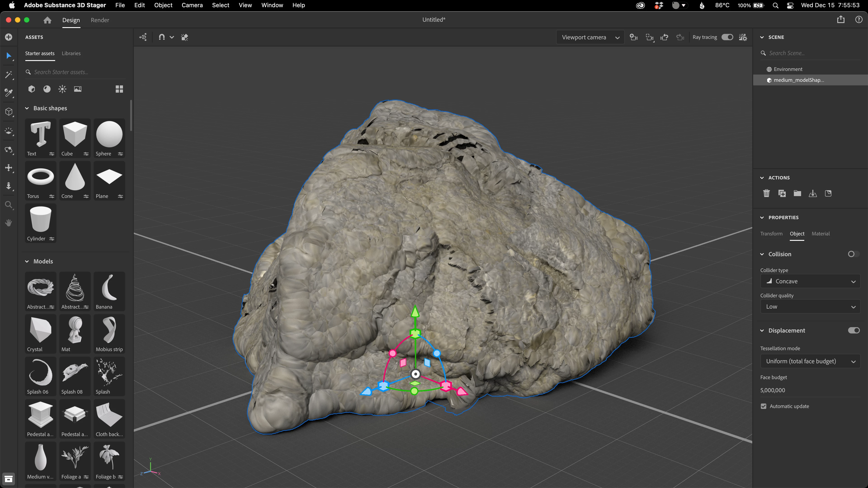Click the delete trash icon in Actions
Screen dimensions: 868x488
pos(766,193)
